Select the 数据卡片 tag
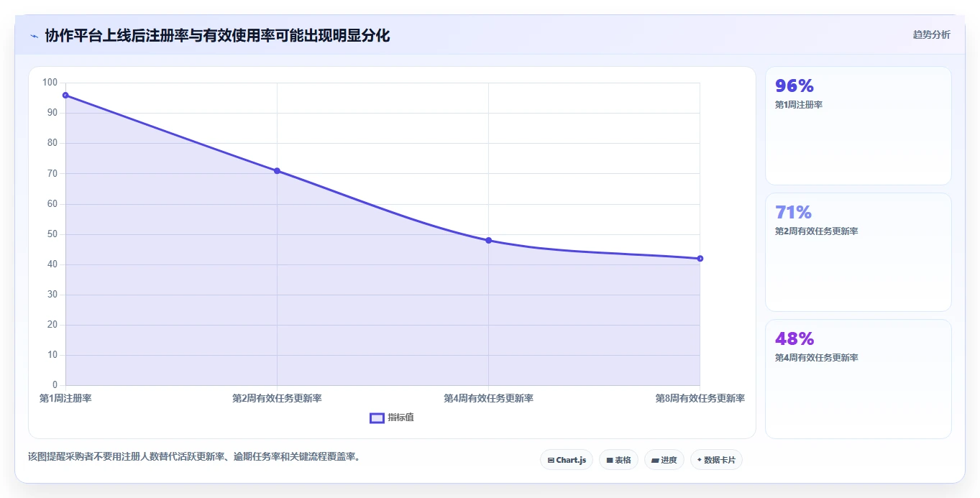 click(x=716, y=460)
